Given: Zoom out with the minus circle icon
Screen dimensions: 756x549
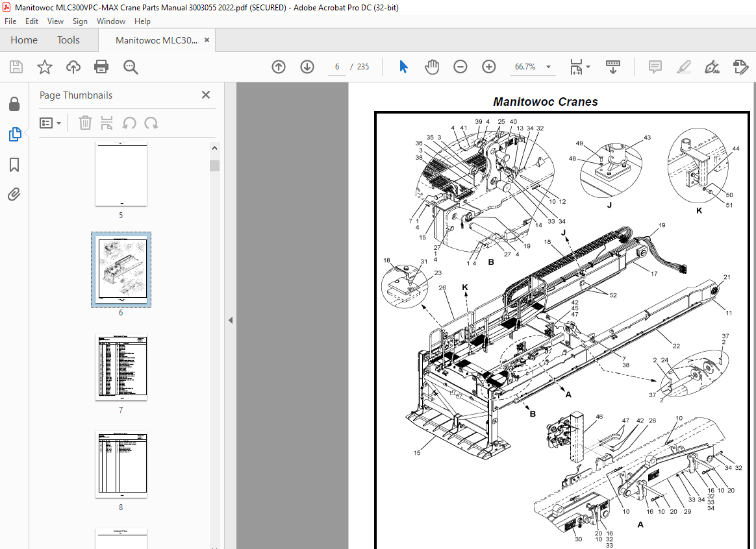Looking at the screenshot, I should (x=460, y=67).
